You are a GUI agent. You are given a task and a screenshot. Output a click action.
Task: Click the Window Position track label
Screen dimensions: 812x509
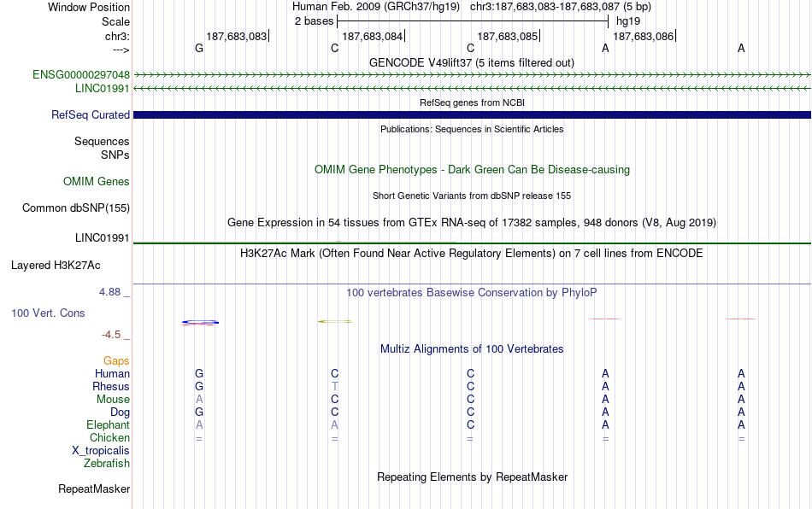[89, 7]
